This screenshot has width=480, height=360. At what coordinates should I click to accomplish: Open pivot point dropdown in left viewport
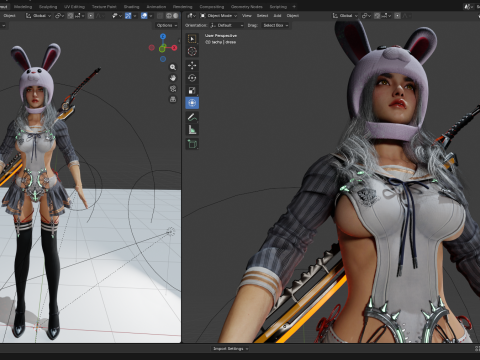(60, 16)
